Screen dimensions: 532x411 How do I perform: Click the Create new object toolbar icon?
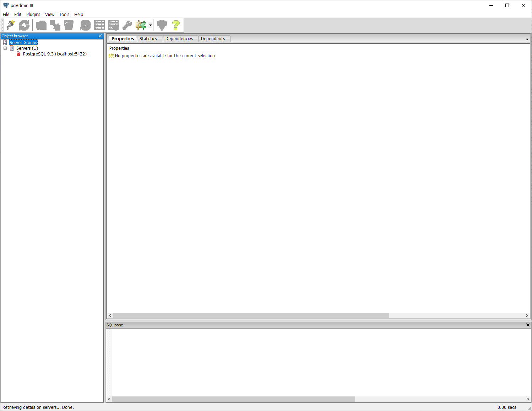click(55, 25)
